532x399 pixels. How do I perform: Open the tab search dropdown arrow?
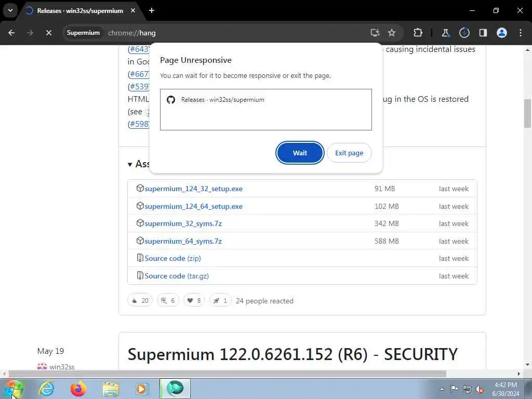pyautogui.click(x=10, y=10)
